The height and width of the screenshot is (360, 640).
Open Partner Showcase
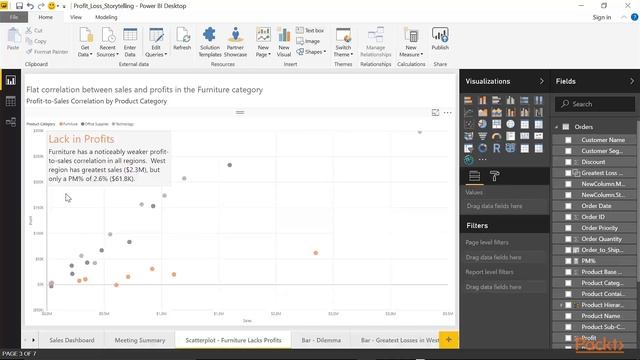(x=236, y=42)
